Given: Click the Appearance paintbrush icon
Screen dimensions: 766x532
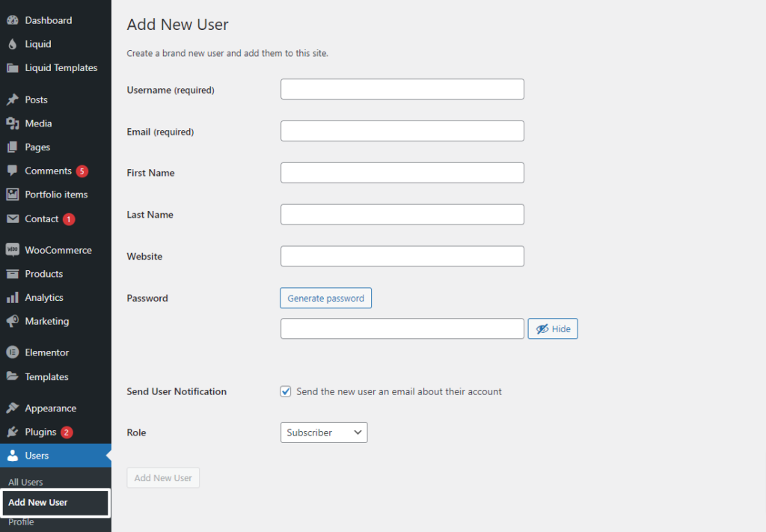Looking at the screenshot, I should [13, 408].
